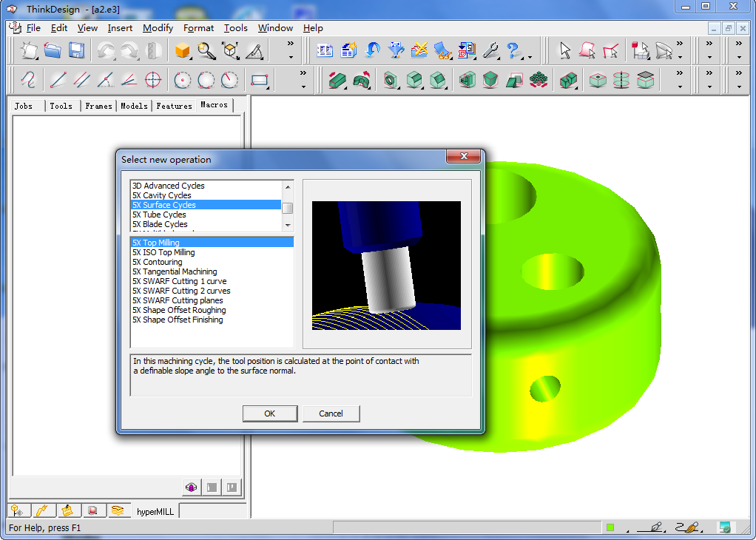
Task: Click the linear extrude solid icon
Action: [x=337, y=80]
